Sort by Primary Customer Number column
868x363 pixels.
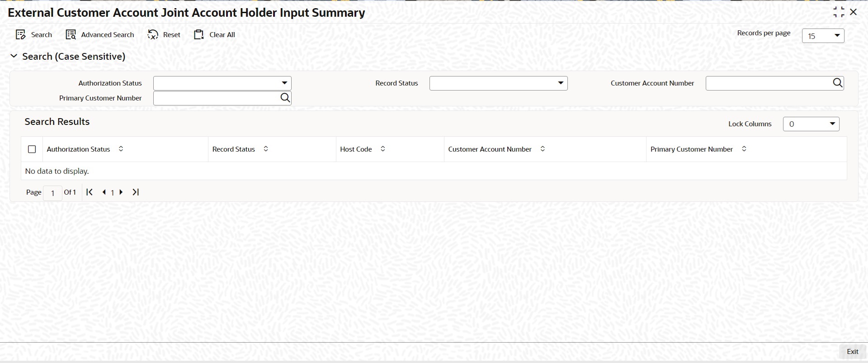pos(744,149)
